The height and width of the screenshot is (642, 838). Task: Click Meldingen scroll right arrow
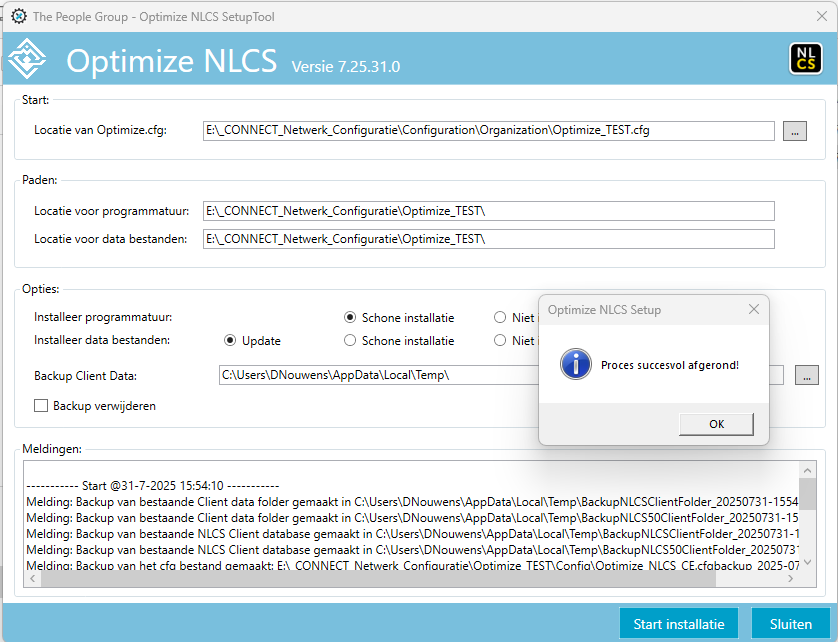pyautogui.click(x=791, y=578)
